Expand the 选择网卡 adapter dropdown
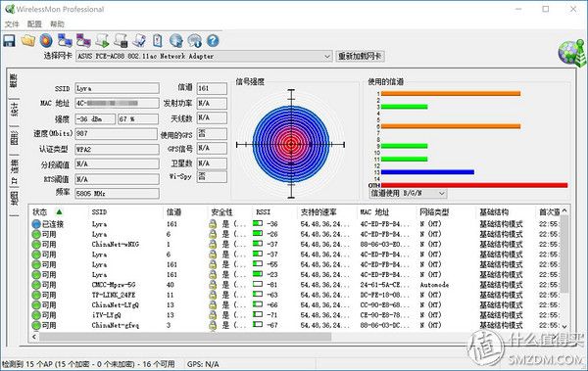This screenshot has height=371, width=588. [x=327, y=56]
